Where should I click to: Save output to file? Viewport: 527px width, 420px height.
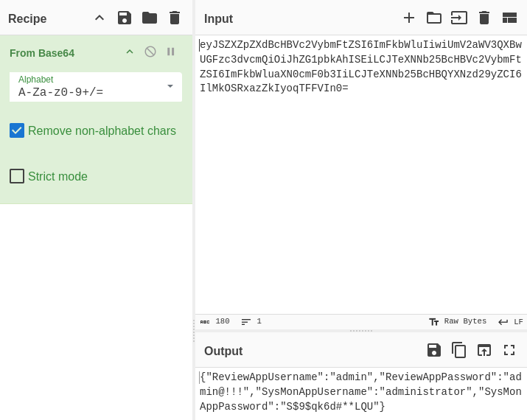tap(434, 350)
